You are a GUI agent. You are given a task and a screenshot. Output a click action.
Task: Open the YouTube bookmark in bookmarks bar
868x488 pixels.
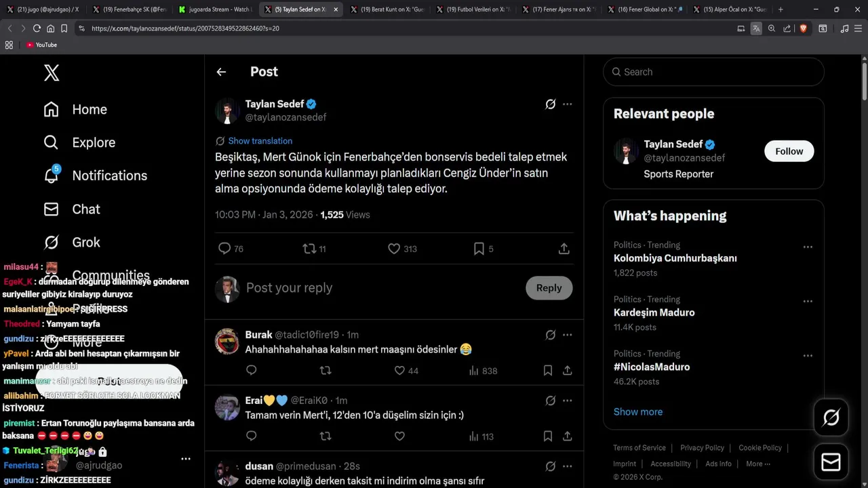point(41,45)
